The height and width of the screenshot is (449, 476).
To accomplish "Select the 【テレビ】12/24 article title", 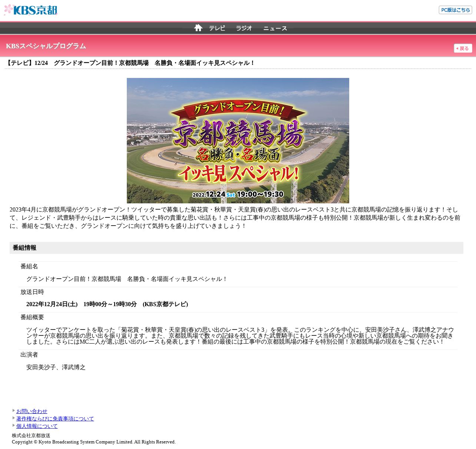I will 130,63.
